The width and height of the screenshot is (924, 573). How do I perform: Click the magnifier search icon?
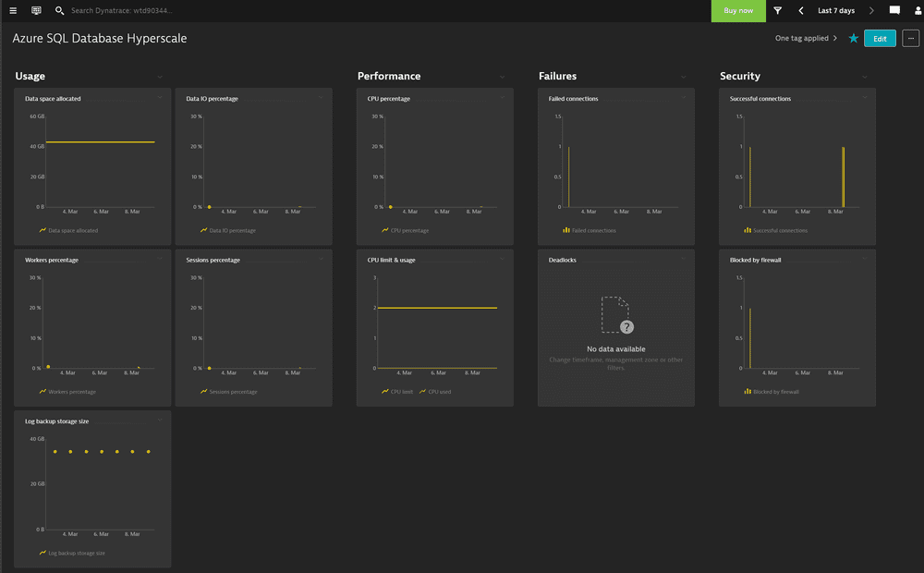click(58, 10)
